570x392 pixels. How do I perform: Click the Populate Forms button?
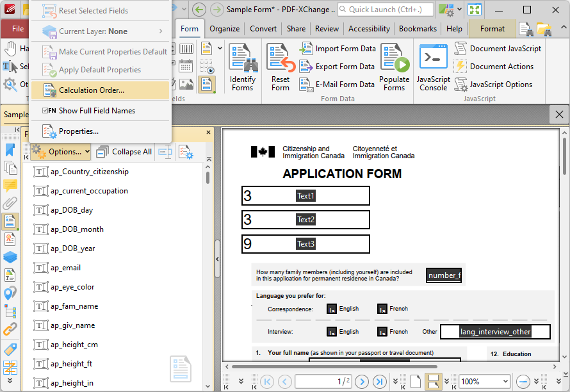(394, 68)
